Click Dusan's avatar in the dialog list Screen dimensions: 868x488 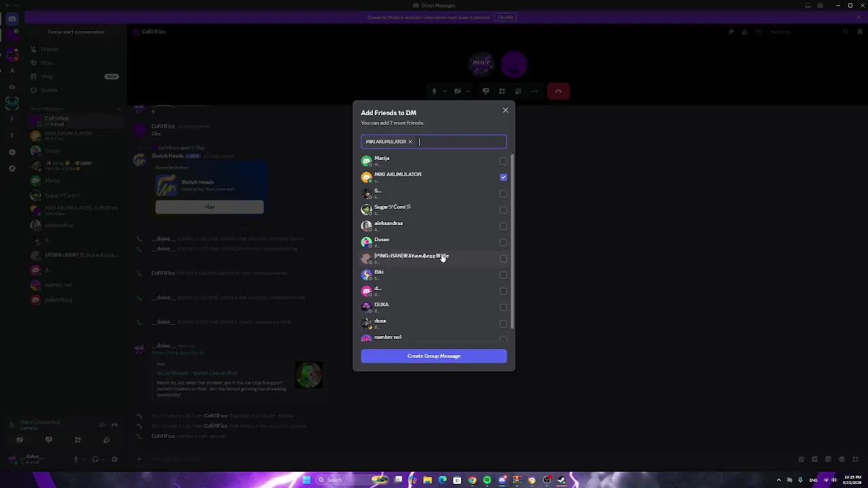pyautogui.click(x=366, y=242)
